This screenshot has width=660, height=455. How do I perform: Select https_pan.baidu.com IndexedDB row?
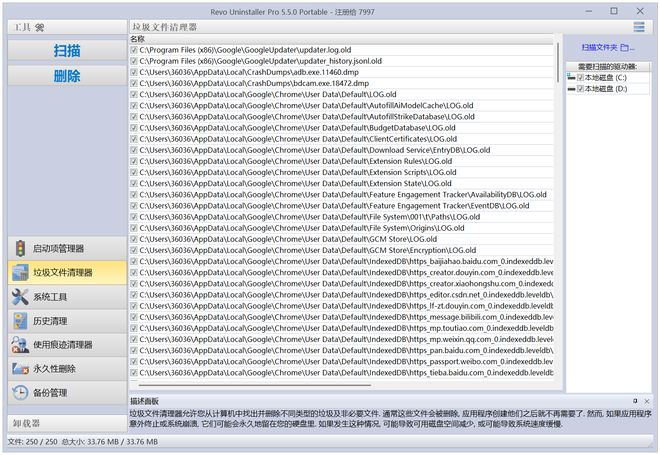[x=341, y=351]
